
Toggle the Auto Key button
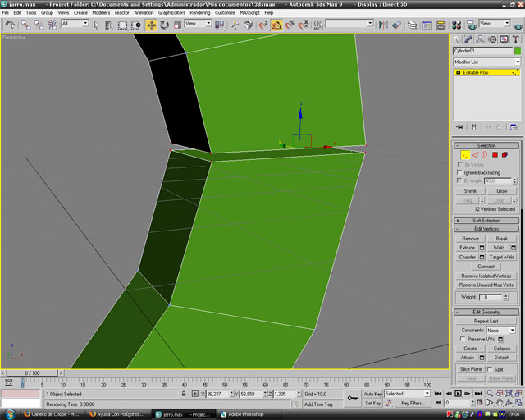point(373,394)
